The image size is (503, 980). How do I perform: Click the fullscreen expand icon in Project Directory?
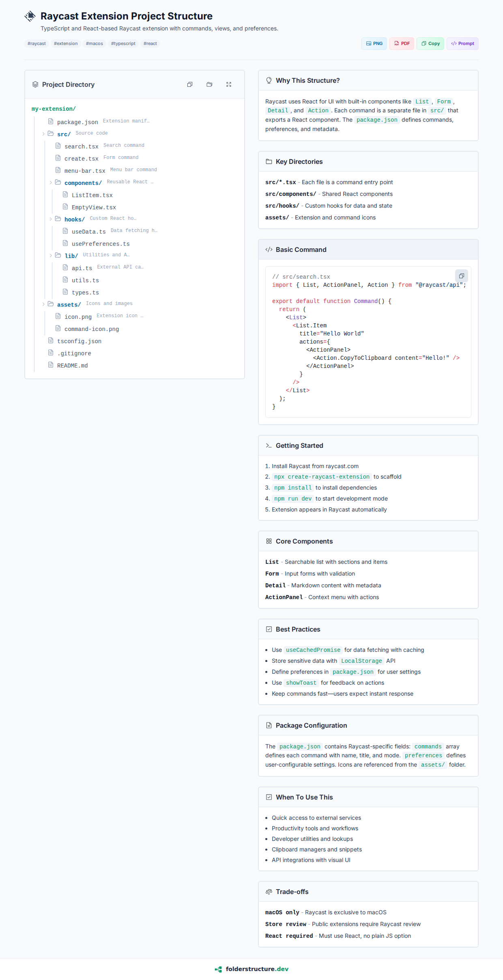[x=229, y=84]
